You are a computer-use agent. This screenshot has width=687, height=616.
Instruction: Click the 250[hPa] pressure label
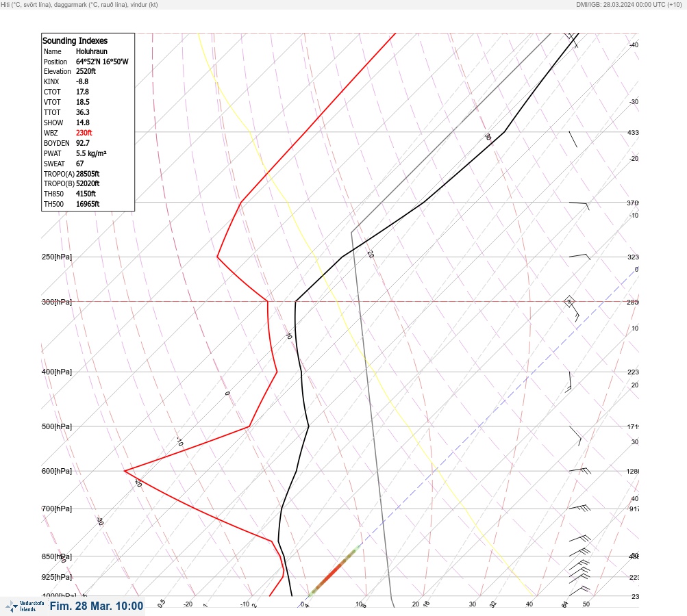(57, 257)
